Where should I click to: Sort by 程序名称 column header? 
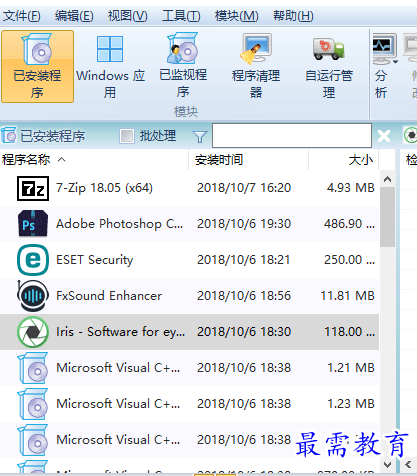pos(94,160)
